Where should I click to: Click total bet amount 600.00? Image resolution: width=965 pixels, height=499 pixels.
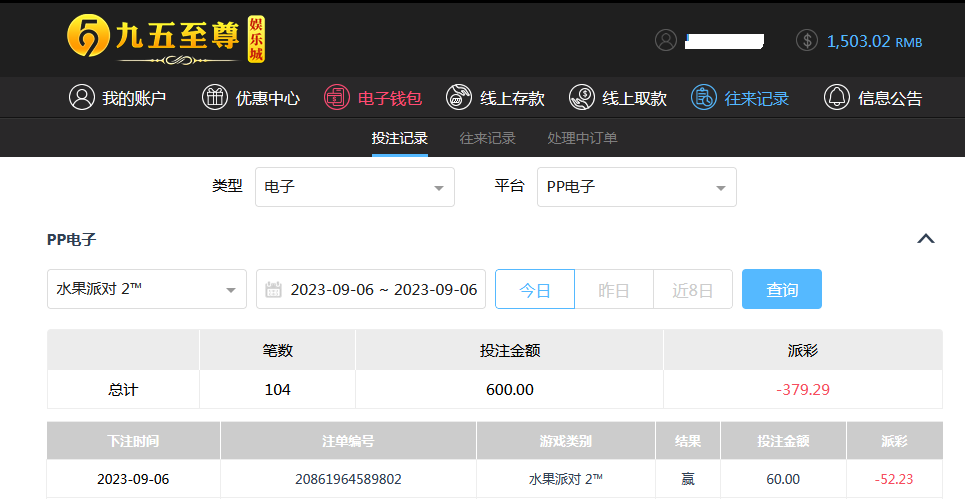tap(510, 389)
